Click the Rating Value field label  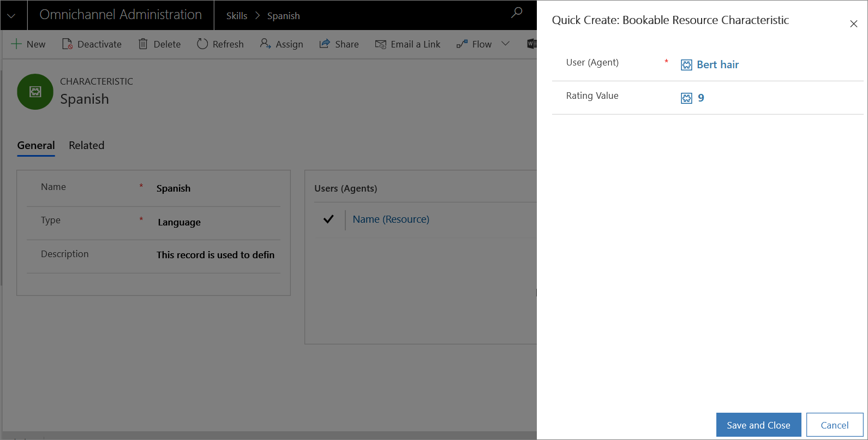tap(592, 96)
